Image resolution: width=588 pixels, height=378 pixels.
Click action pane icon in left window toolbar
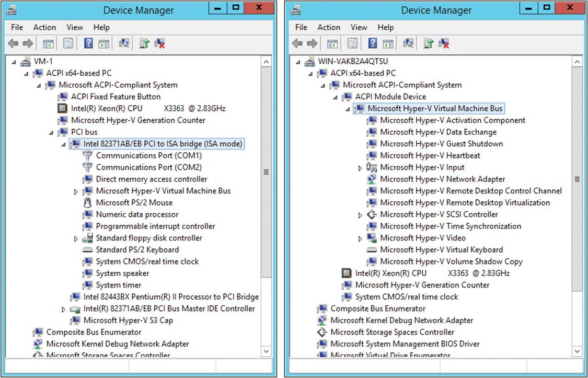(x=104, y=44)
